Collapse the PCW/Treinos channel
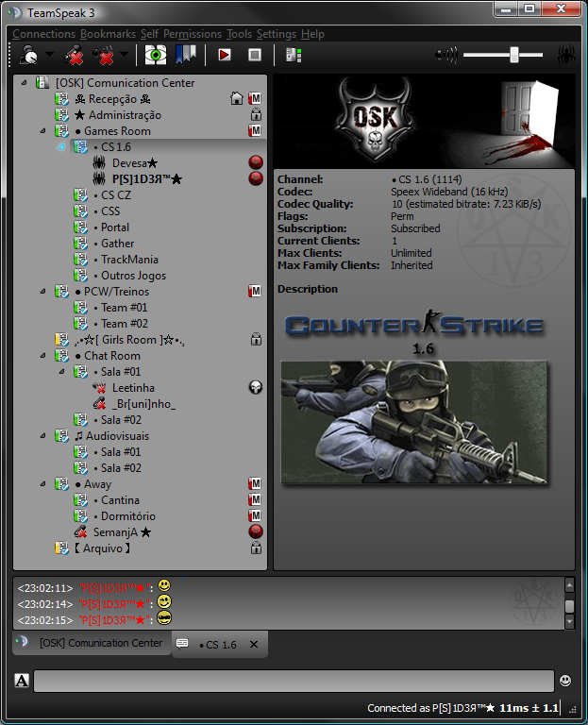The height and width of the screenshot is (725, 588). point(43,292)
